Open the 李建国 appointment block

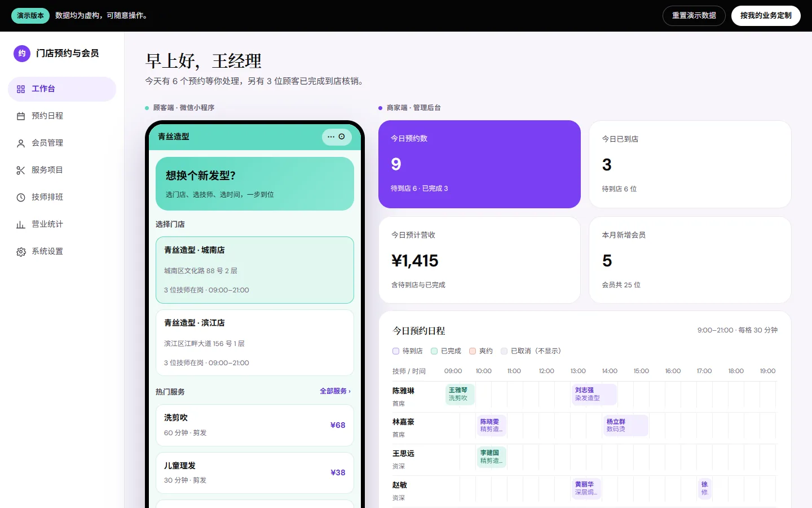pos(491,457)
